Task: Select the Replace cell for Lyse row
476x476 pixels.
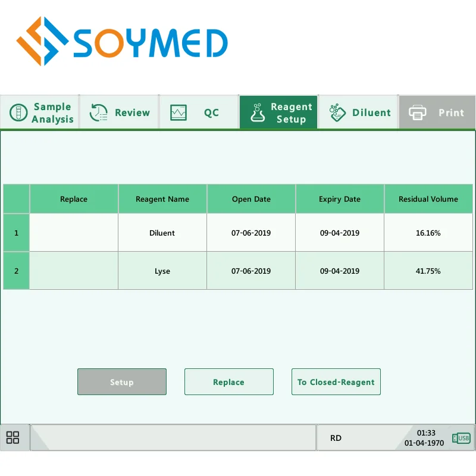Action: 74,271
